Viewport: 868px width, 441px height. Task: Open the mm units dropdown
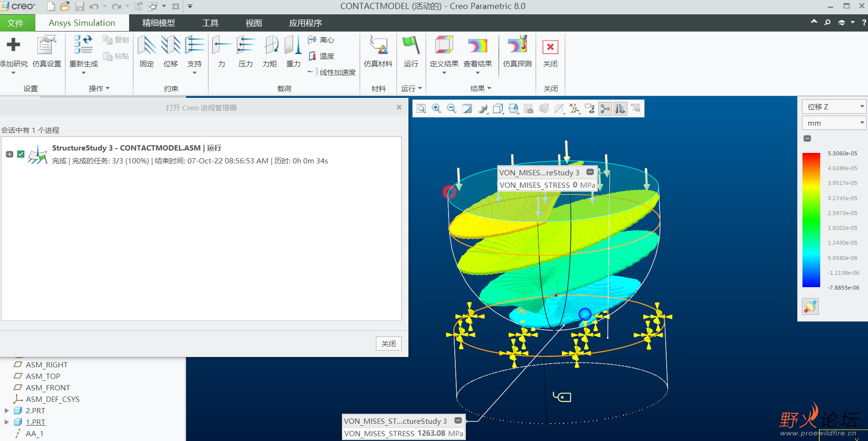tap(834, 123)
